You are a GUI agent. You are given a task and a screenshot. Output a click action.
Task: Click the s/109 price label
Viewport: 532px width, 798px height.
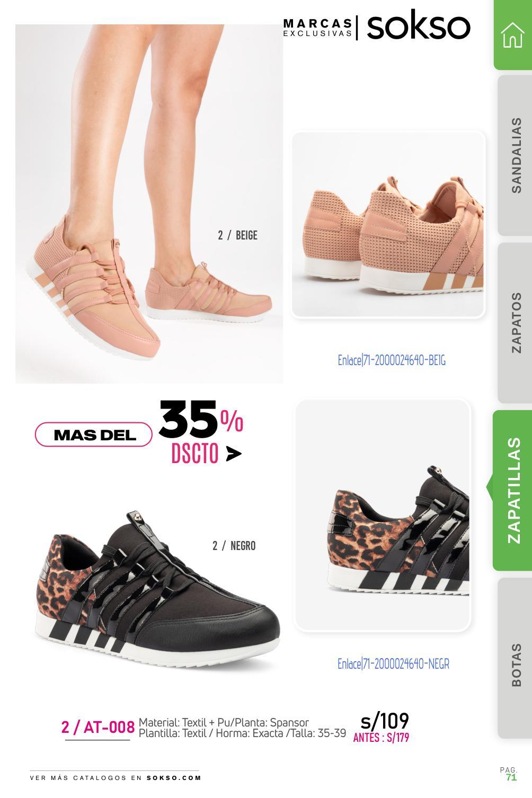click(385, 721)
